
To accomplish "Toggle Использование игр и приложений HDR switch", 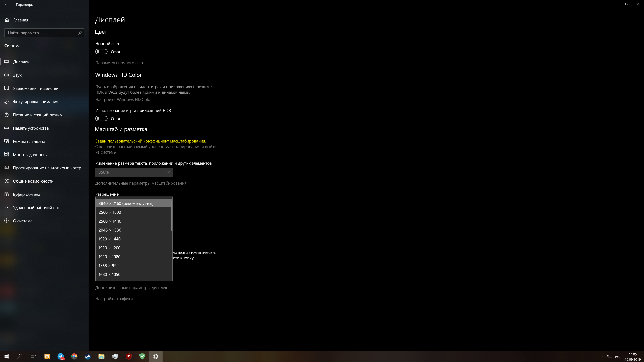I will pyautogui.click(x=101, y=119).
